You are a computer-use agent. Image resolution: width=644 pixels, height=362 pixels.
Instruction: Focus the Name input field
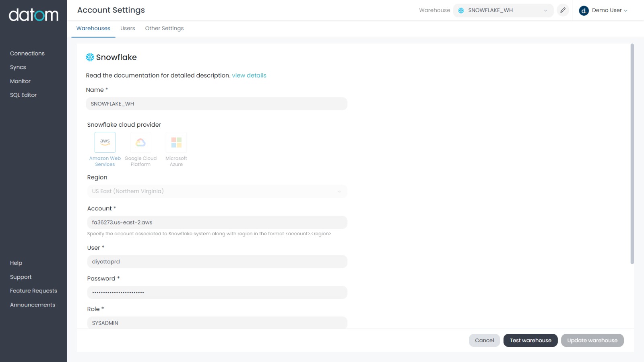tap(217, 104)
